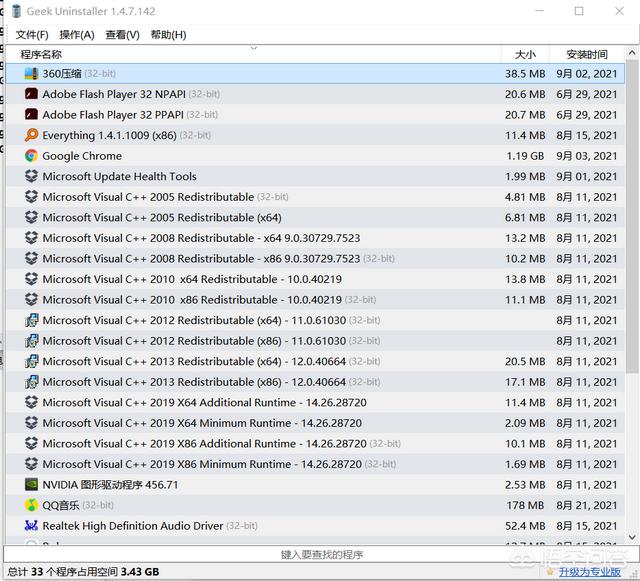Click icon of Visual C++ 2008 x86 9.0.30729.7523
The width and height of the screenshot is (640, 581).
31,258
